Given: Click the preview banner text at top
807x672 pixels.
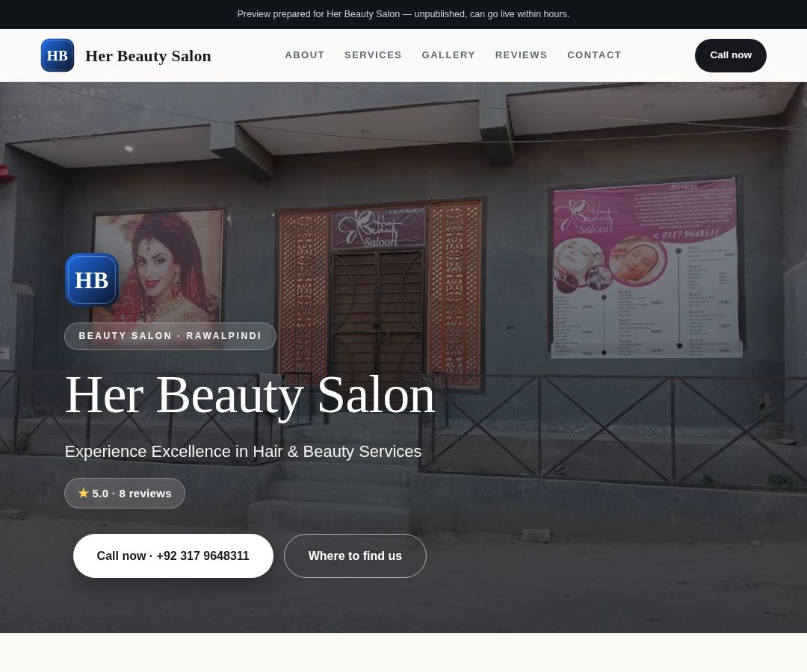Looking at the screenshot, I should [403, 14].
